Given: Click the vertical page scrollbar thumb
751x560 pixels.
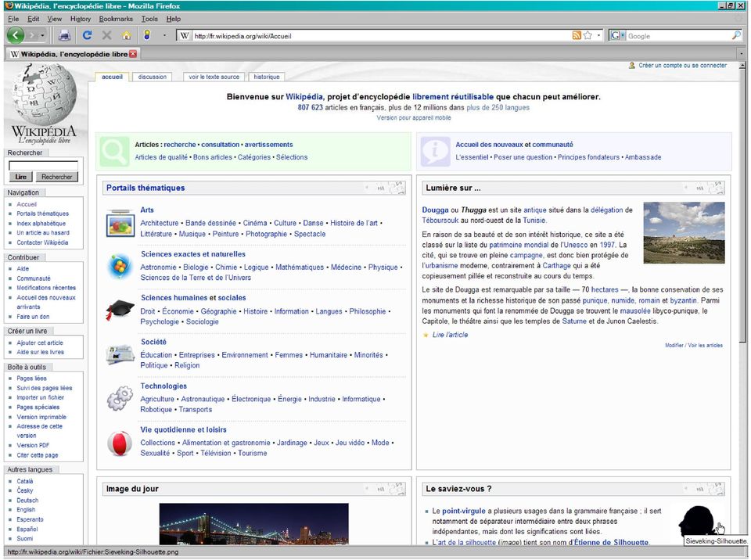Looking at the screenshot, I should (x=742, y=206).
